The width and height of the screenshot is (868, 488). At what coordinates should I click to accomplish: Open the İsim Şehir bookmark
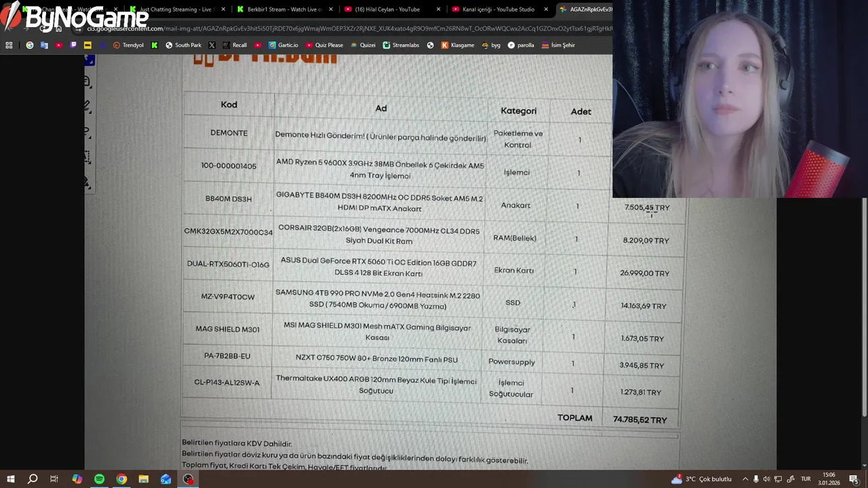(558, 45)
